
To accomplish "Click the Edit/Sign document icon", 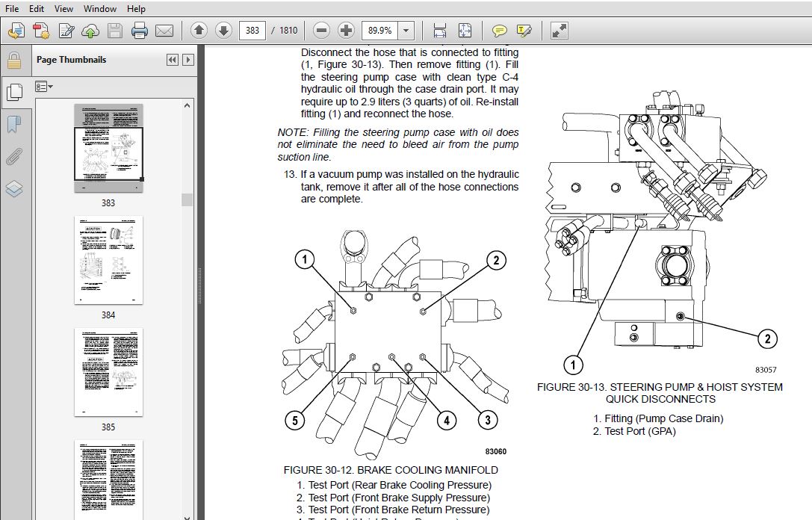I will pyautogui.click(x=66, y=31).
